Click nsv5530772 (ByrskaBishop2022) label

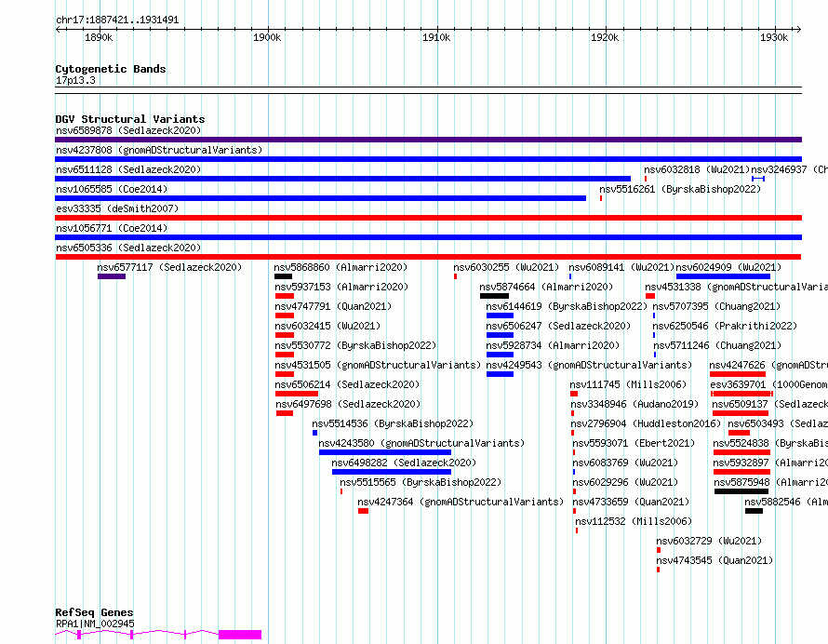coord(355,345)
